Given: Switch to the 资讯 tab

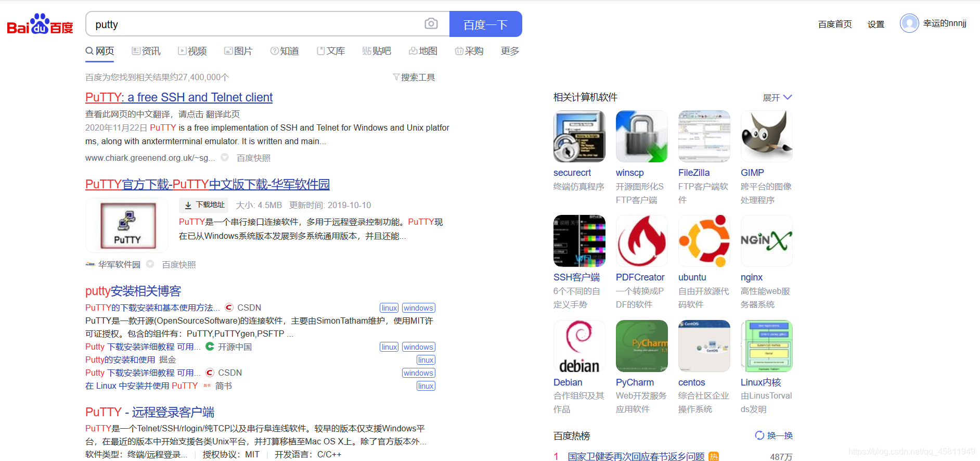Looking at the screenshot, I should pos(146,51).
